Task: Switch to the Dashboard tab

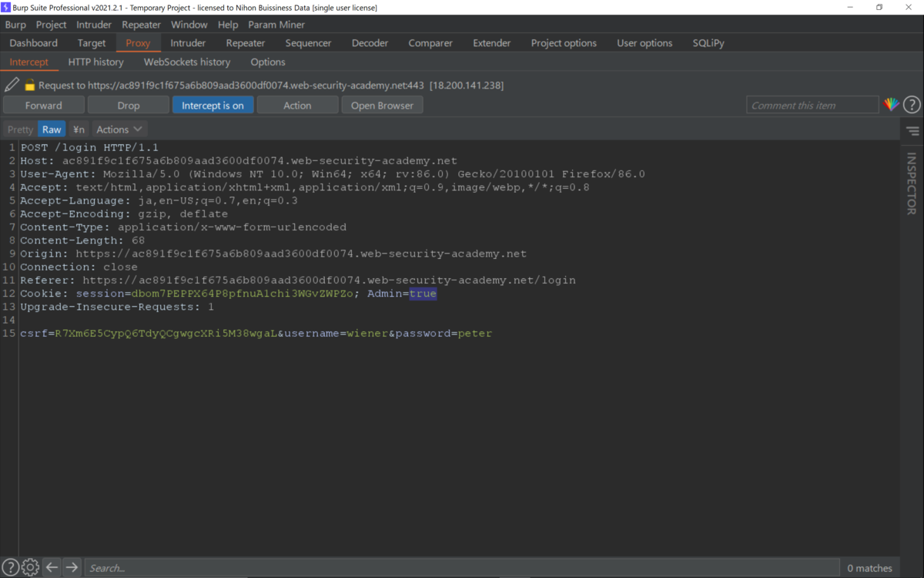Action: (x=34, y=43)
